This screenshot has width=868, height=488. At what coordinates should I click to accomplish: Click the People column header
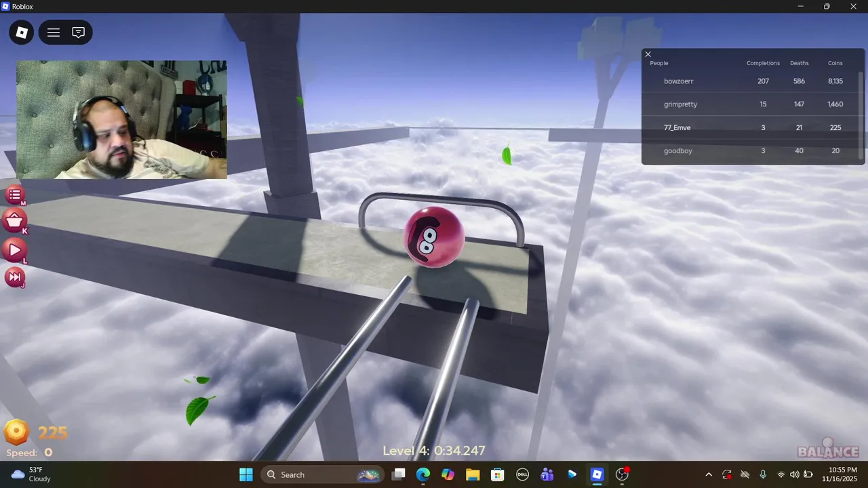659,63
